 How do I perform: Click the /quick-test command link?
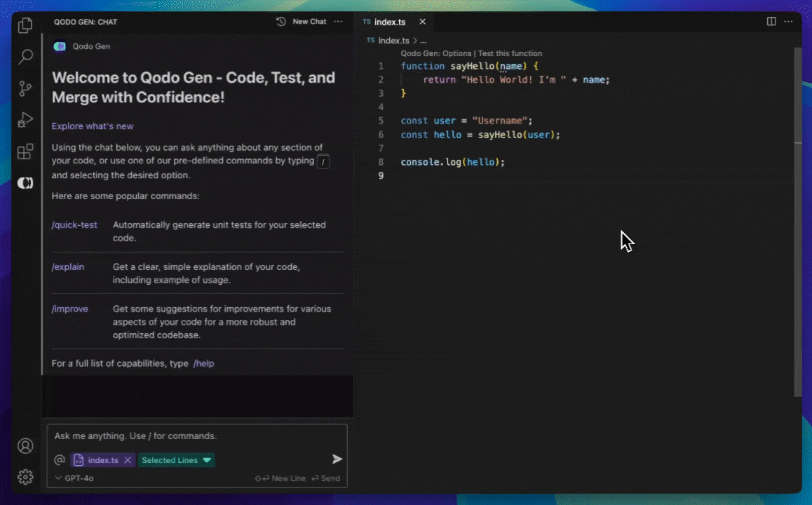coord(74,224)
